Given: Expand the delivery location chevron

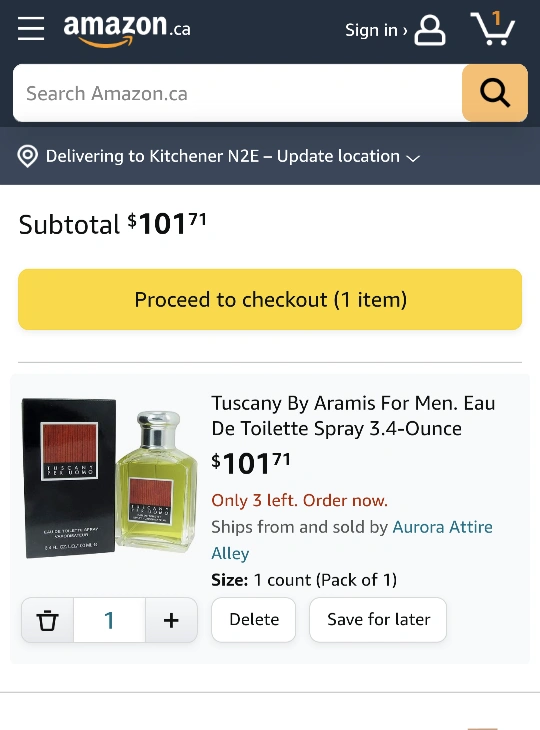Looking at the screenshot, I should click(x=413, y=158).
